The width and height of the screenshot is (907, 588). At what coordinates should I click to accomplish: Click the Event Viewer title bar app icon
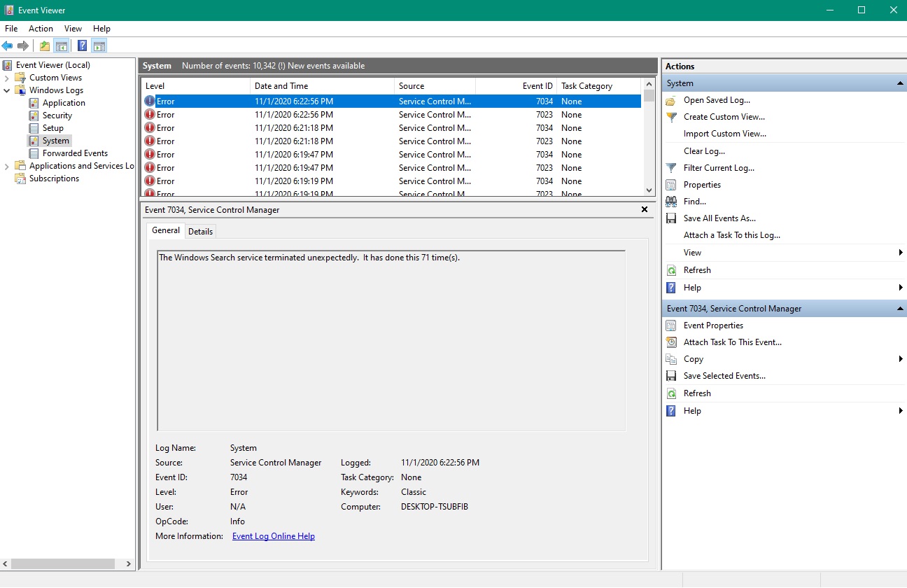pyautogui.click(x=8, y=10)
